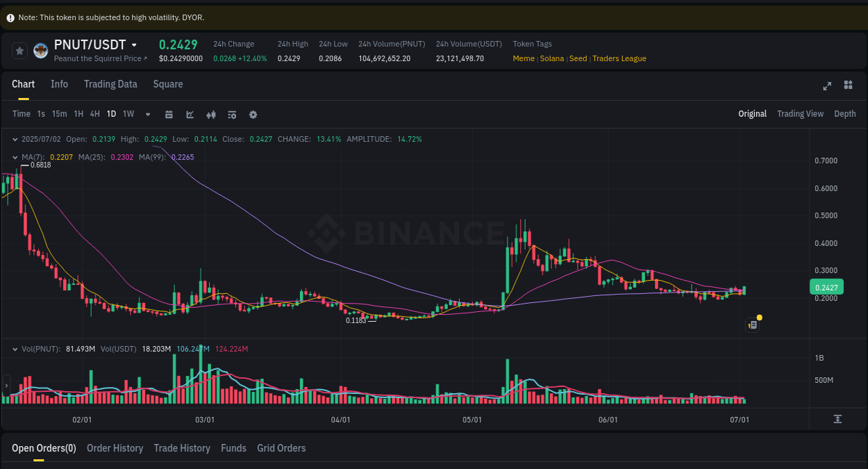The height and width of the screenshot is (469, 868).
Task: Click the trading bot icon on chart
Action: pos(752,324)
